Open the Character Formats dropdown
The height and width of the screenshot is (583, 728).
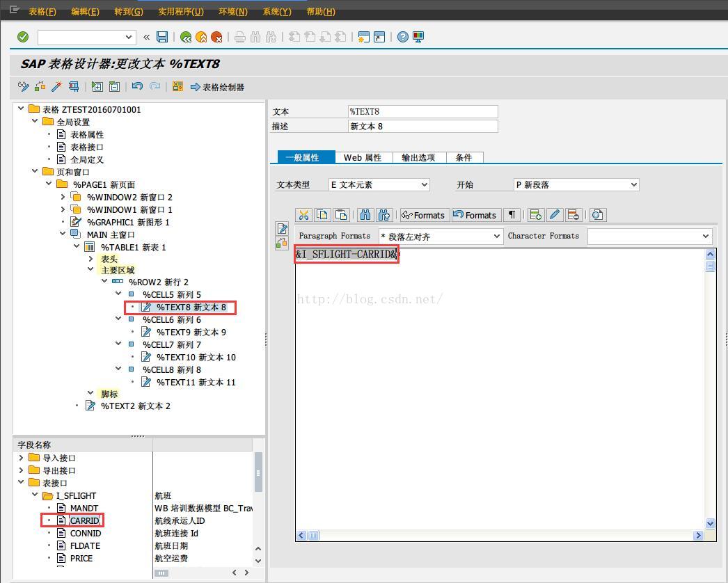pos(706,237)
